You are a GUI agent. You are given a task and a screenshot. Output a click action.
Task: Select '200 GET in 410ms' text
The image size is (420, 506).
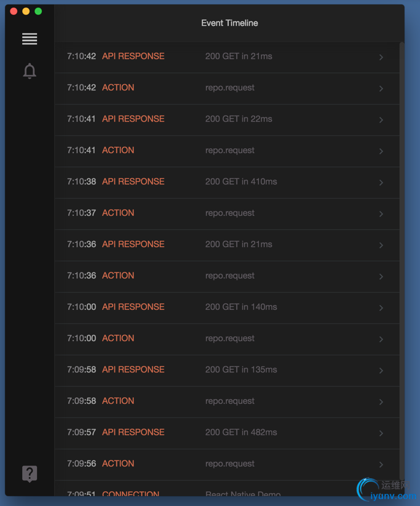coord(241,181)
